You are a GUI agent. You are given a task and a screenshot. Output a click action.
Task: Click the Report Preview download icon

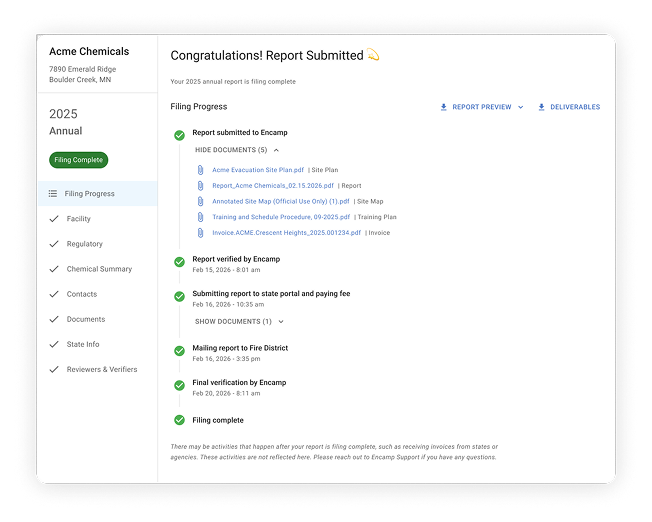(x=443, y=107)
